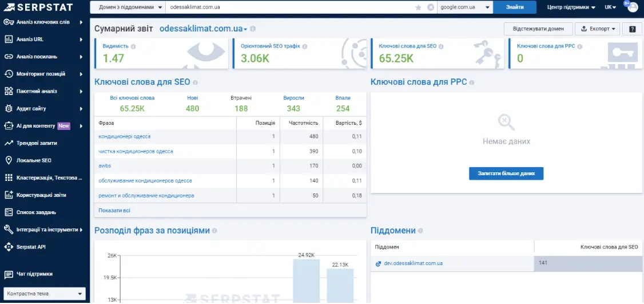Expand the Центр підтримки menu

pyautogui.click(x=571, y=7)
